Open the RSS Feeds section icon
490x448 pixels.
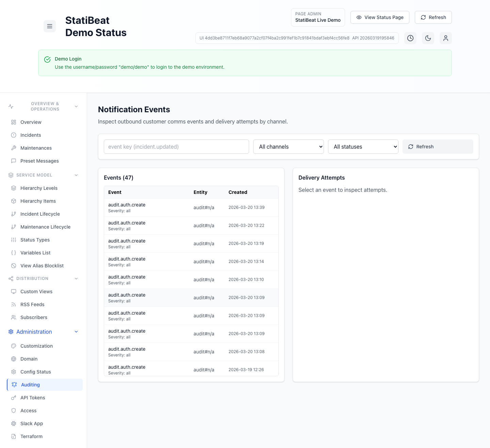tap(14, 304)
